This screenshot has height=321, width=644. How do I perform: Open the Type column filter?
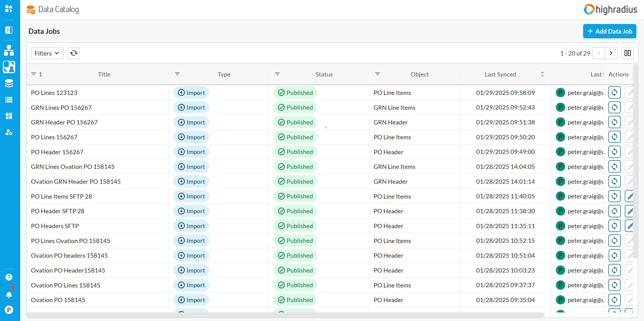coord(177,74)
